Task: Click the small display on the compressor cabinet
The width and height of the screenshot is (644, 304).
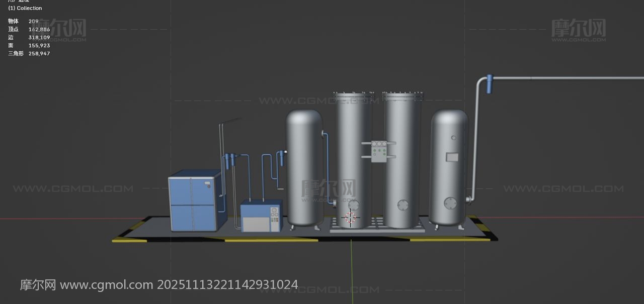Action: [208, 184]
